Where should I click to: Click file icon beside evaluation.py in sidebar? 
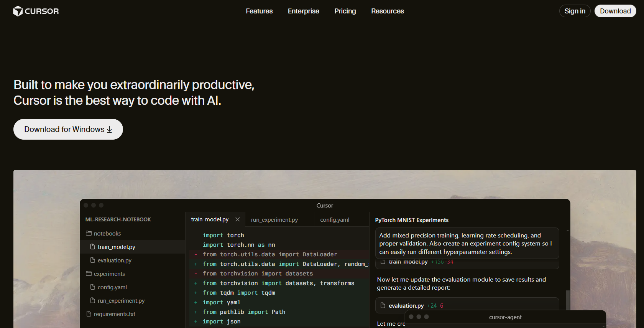92,260
